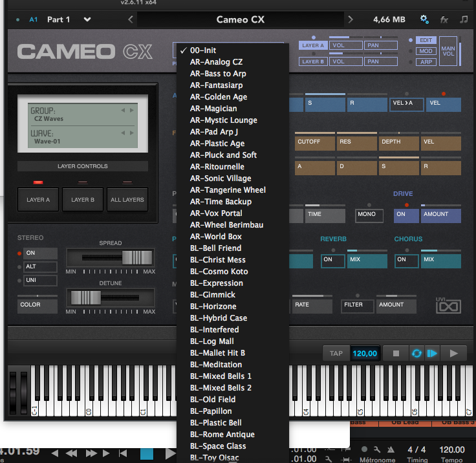Select next Wave arrow in display
476x463 pixels.
tap(132, 133)
